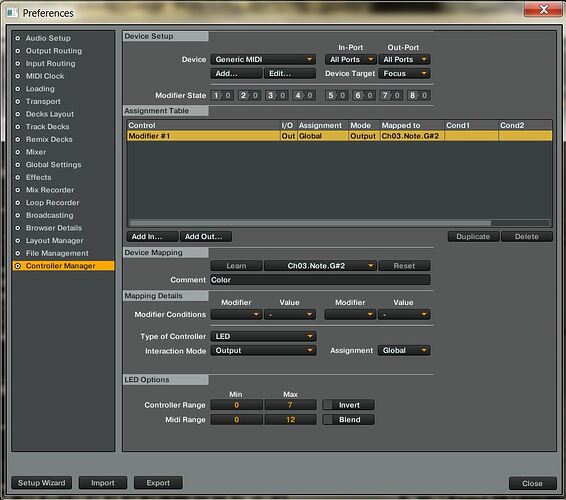
Task: Click the Export button
Action: [x=158, y=483]
